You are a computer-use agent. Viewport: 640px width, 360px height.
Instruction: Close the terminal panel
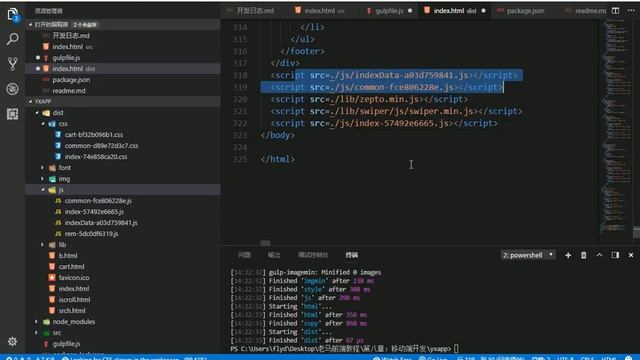[631, 255]
